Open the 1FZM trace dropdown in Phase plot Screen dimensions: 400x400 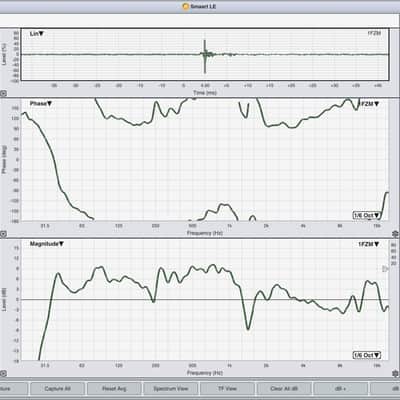tap(370, 104)
